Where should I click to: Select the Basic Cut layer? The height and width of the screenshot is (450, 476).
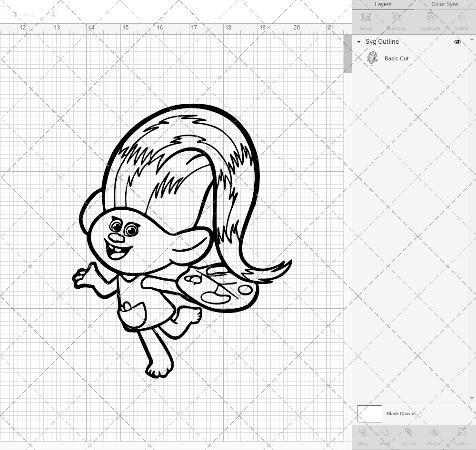397,59
